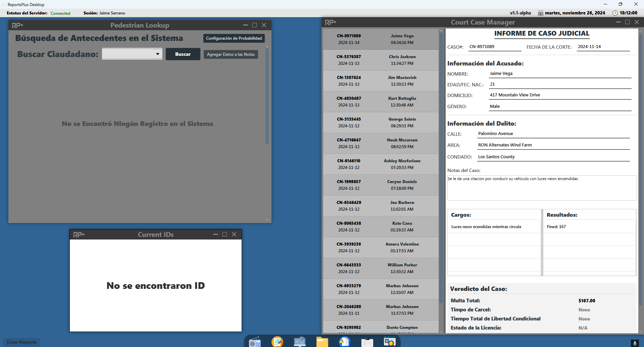Select case CN-6146110 Ashley Macfarlane
The width and height of the screenshot is (644, 347).
coord(381,164)
